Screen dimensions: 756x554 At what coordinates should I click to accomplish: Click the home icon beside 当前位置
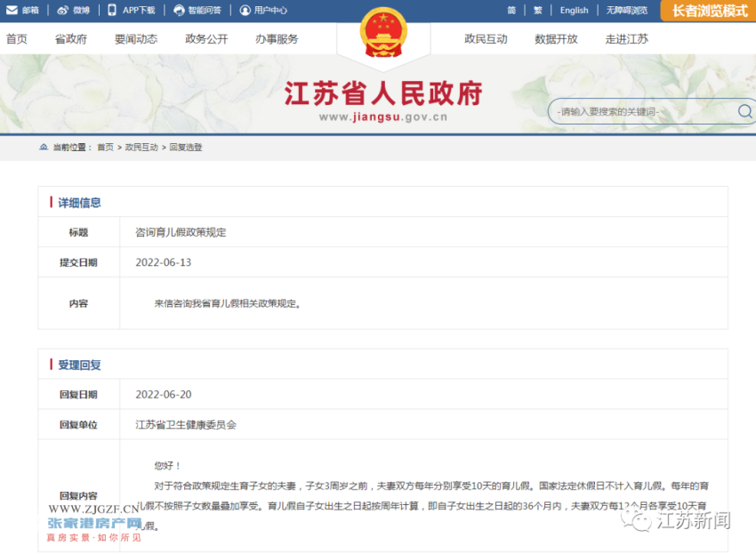click(x=44, y=147)
